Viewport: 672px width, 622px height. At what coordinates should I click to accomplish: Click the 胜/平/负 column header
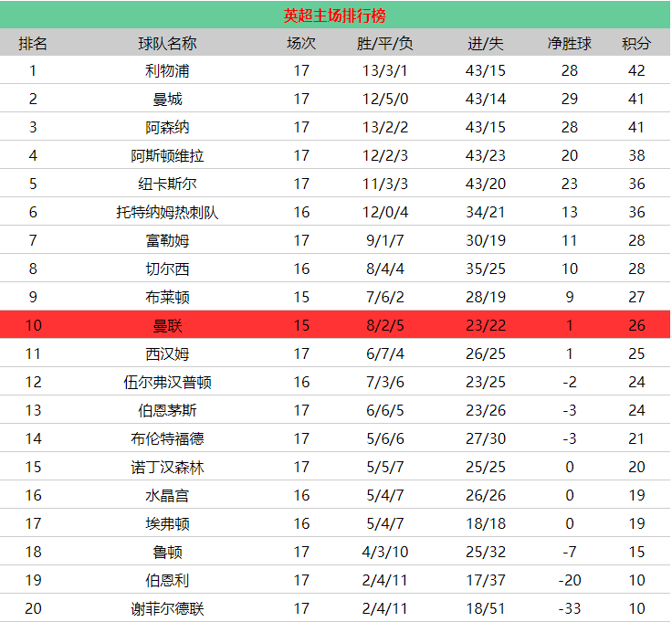coord(384,43)
